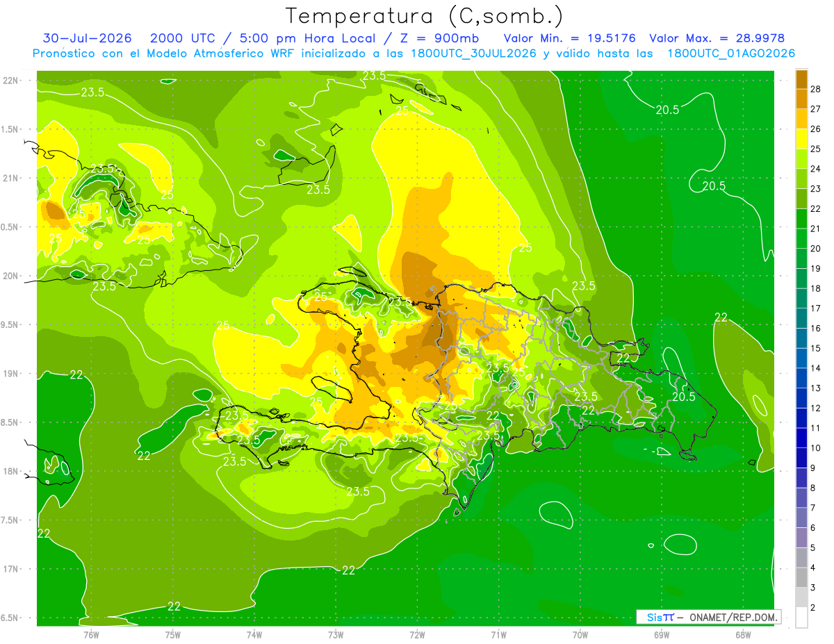834x644 pixels.
Task: Click the initialization time "1800UTC_30JUL2026"
Action: coord(473,53)
